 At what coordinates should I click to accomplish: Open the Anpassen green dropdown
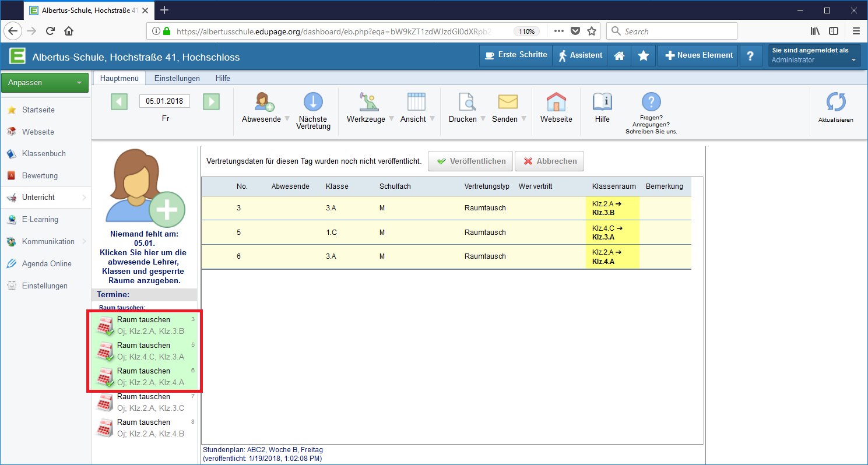44,83
